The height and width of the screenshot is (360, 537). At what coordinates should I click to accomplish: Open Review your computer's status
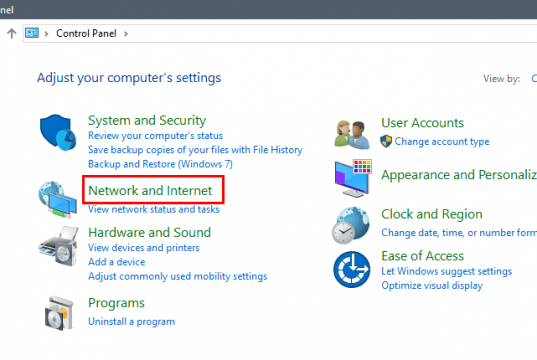point(155,136)
